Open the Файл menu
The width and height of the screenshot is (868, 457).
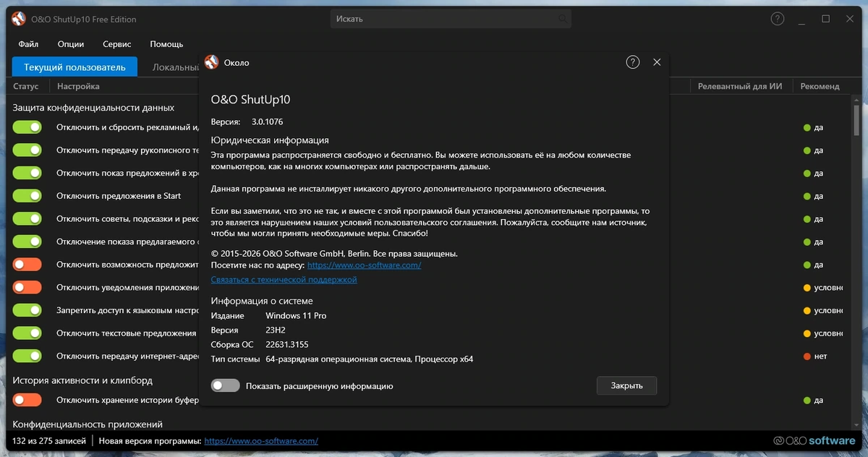29,44
